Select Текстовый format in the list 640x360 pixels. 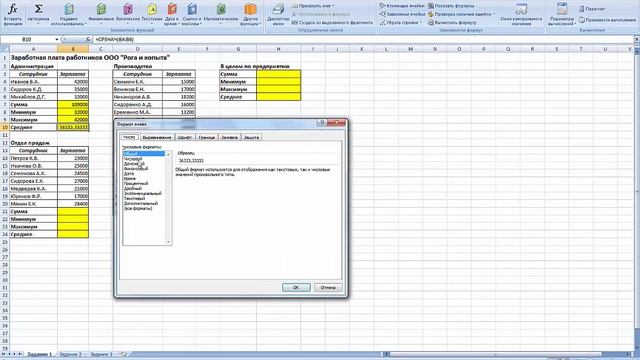[x=134, y=198]
